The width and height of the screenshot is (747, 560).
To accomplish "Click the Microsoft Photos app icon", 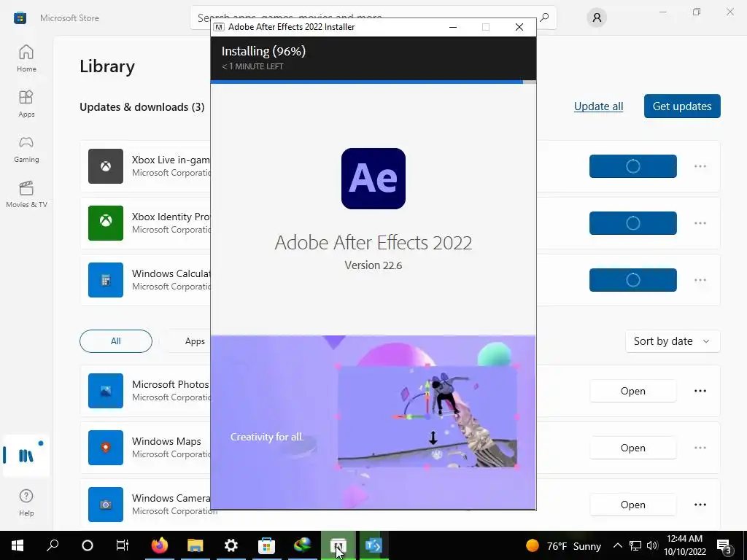I will [x=106, y=391].
